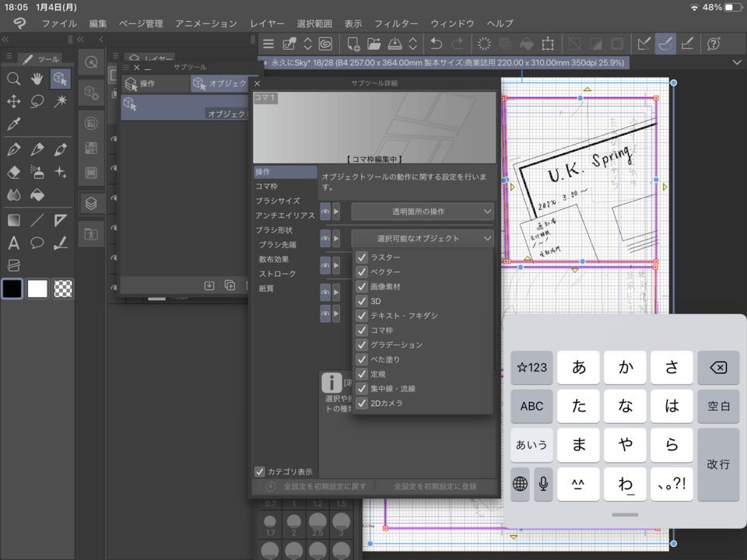This screenshot has width=747, height=560.
Task: Uncheck the 3D object type checkbox
Action: pyautogui.click(x=361, y=299)
